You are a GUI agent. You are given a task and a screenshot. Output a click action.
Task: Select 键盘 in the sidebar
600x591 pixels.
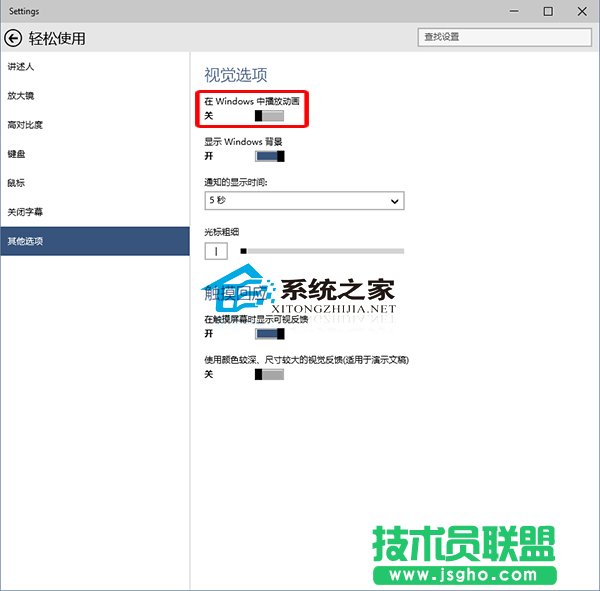pyautogui.click(x=95, y=154)
